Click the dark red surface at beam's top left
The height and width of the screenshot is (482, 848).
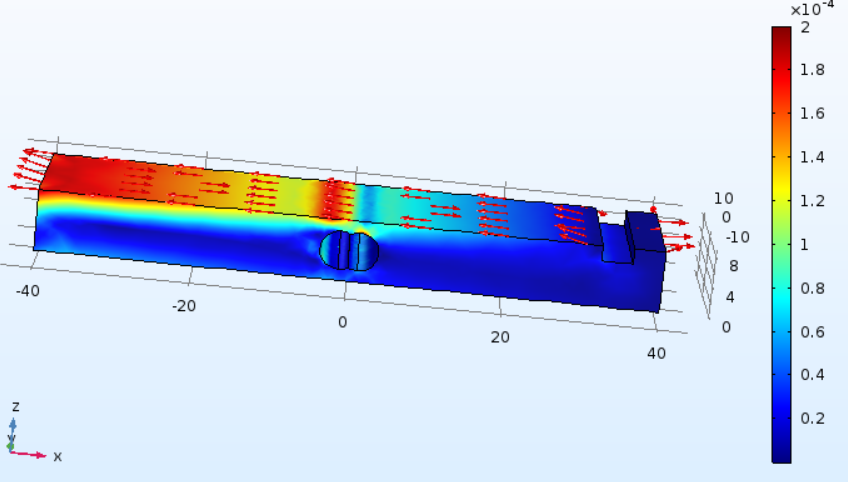click(x=80, y=173)
